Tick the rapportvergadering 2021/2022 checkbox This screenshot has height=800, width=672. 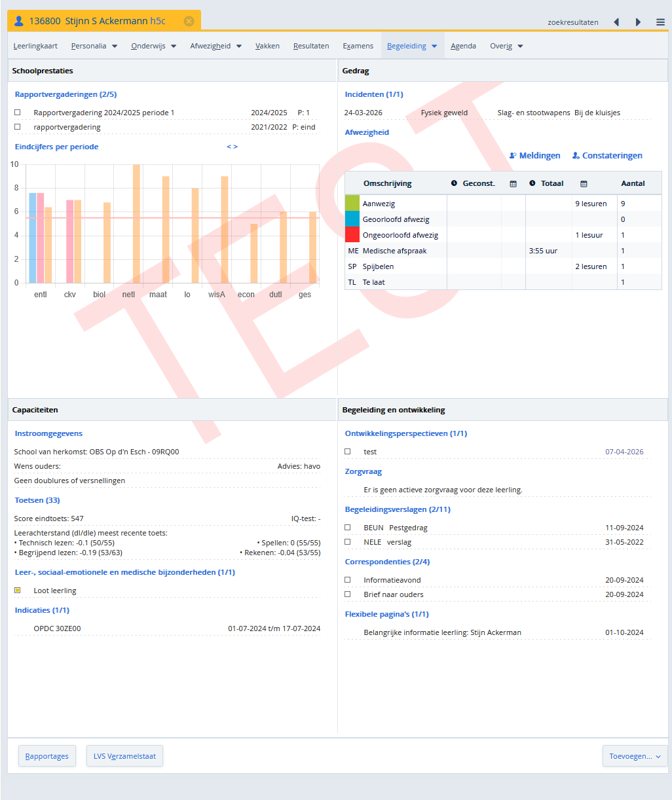coord(18,127)
